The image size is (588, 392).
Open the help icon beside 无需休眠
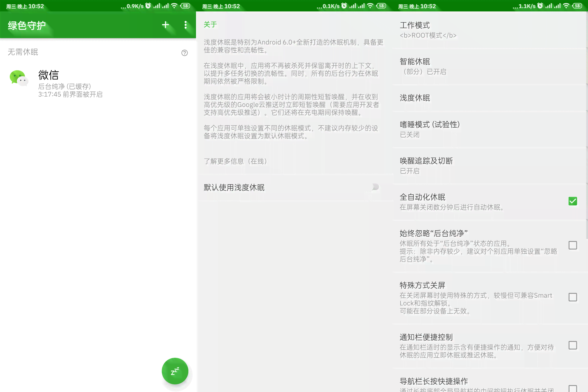coord(185,53)
